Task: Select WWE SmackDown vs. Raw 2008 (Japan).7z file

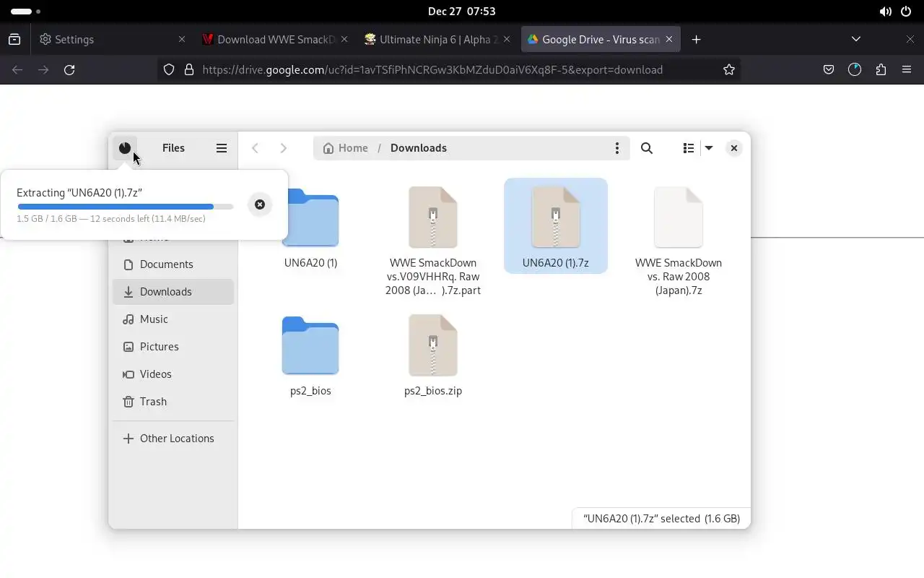Action: [679, 241]
